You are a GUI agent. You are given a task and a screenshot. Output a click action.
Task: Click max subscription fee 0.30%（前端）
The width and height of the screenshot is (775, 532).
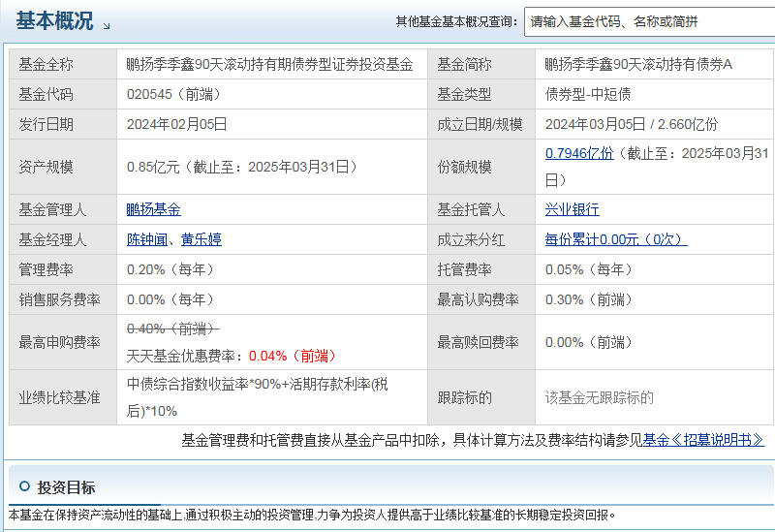[589, 299]
